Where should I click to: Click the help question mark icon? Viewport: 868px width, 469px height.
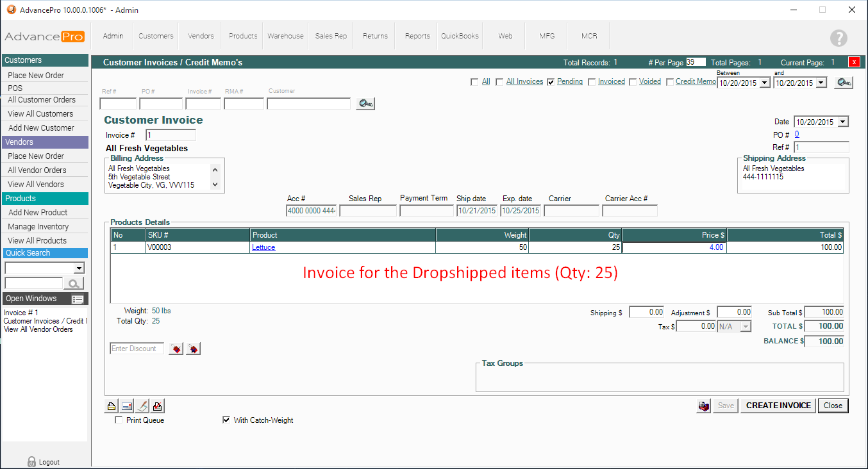(x=839, y=38)
